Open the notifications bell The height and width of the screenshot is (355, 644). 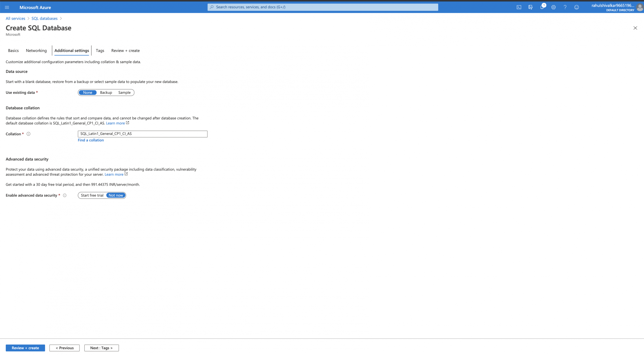coord(542,7)
